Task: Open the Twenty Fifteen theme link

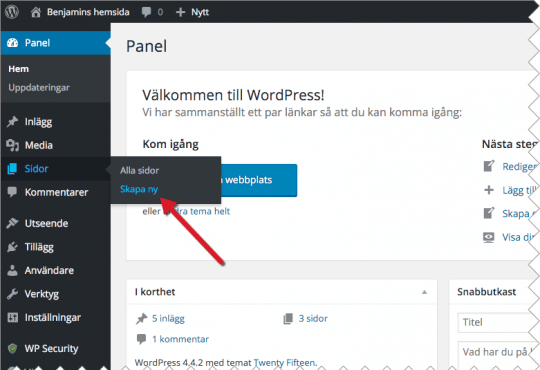Action: pos(284,362)
